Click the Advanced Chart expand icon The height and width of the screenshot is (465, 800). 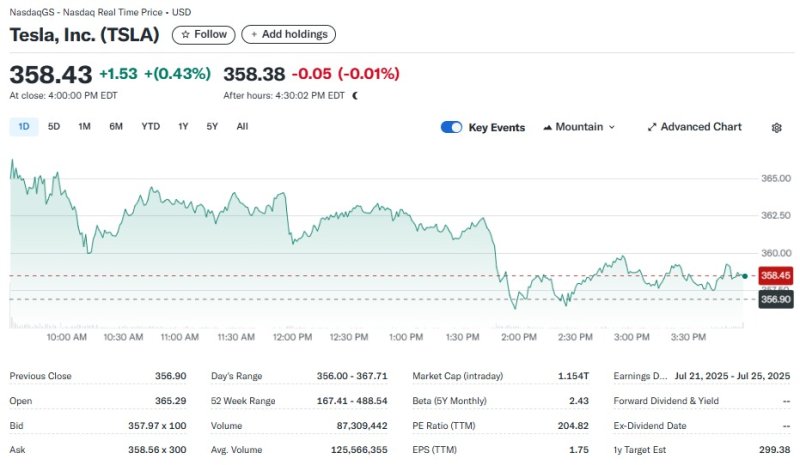point(652,127)
